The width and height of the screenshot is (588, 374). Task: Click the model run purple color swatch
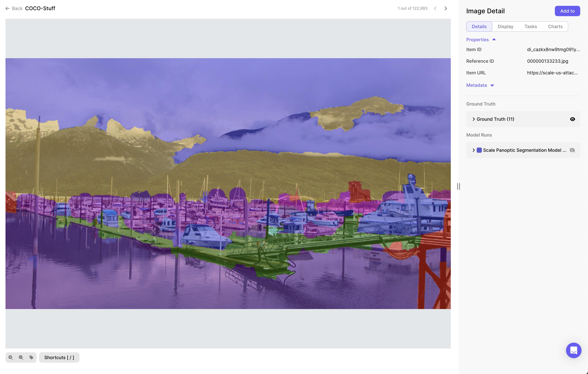point(479,150)
